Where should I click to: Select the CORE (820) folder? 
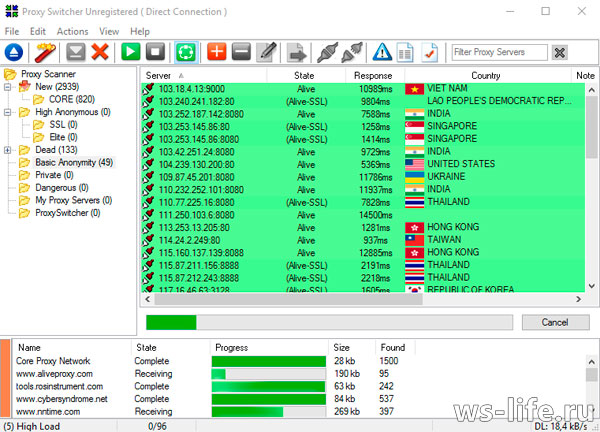(x=72, y=99)
